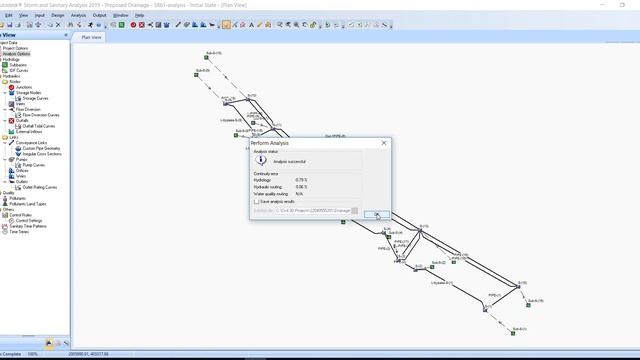Screen dimensions: 640x360
Task: Click the highlighted icon at the tree panel bottom
Action: point(49,343)
